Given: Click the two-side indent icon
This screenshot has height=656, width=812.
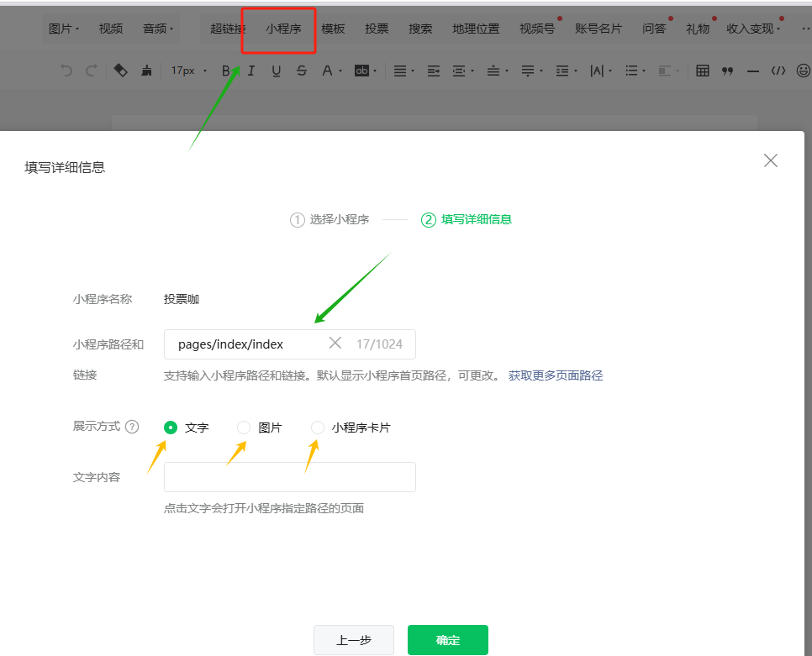Looking at the screenshot, I should click(x=459, y=71).
